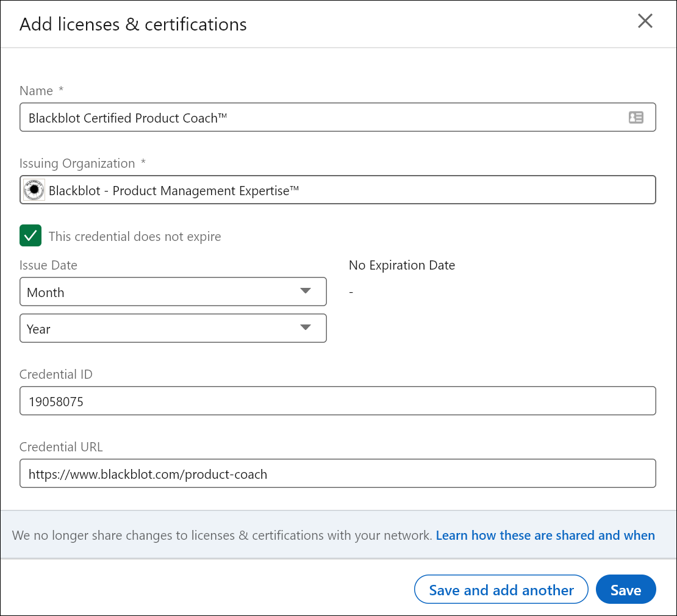Uncheck 'This credential does not expire'
The image size is (677, 616).
click(30, 235)
